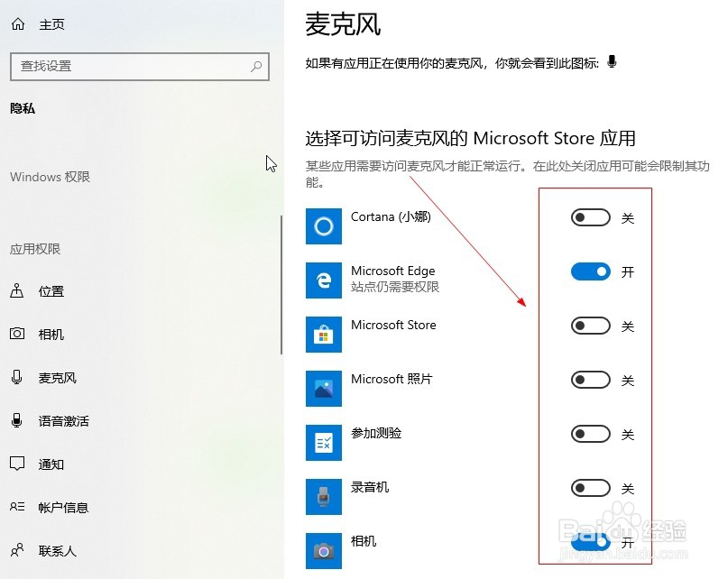The image size is (728, 579).
Task: Turn off microphone access for Microsoft Edge
Action: [x=591, y=271]
